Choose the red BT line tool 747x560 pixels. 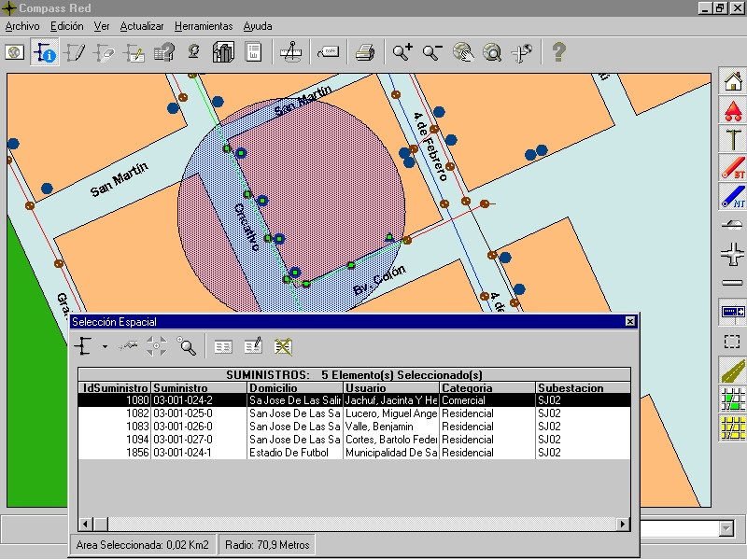pyautogui.click(x=733, y=168)
